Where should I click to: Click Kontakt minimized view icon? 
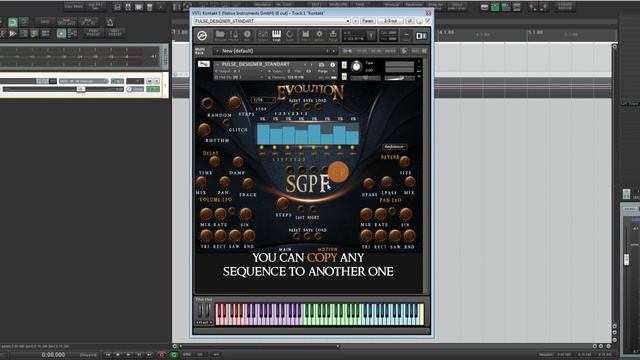pos(406,36)
